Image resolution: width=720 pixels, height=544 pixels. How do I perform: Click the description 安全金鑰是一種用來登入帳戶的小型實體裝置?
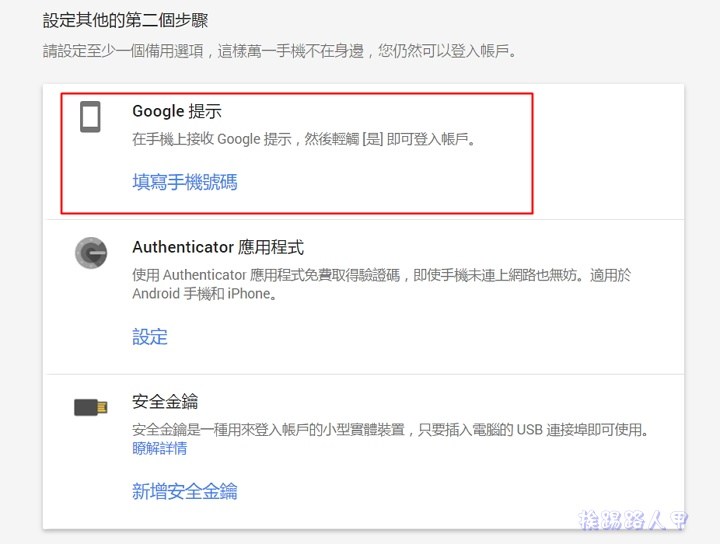click(268, 430)
